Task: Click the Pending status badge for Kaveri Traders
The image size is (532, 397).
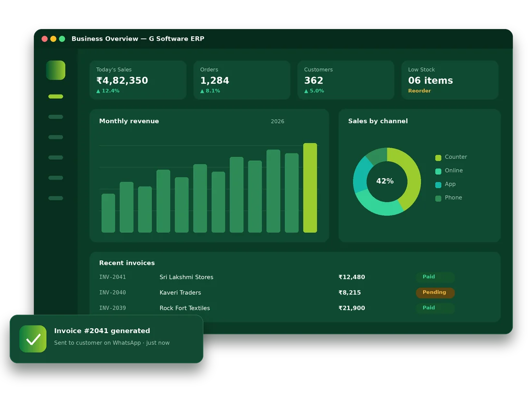Action: click(x=435, y=292)
